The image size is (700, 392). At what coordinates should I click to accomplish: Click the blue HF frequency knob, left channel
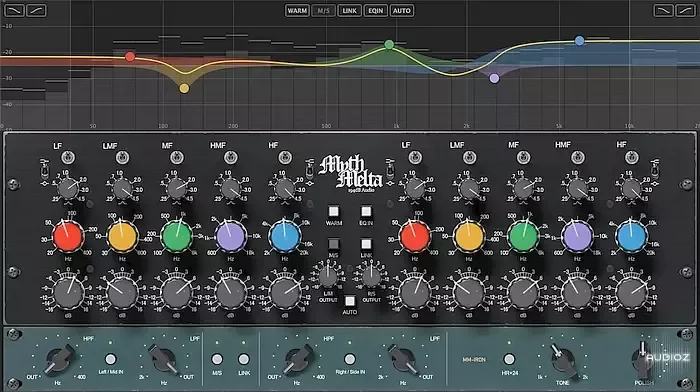pos(285,237)
